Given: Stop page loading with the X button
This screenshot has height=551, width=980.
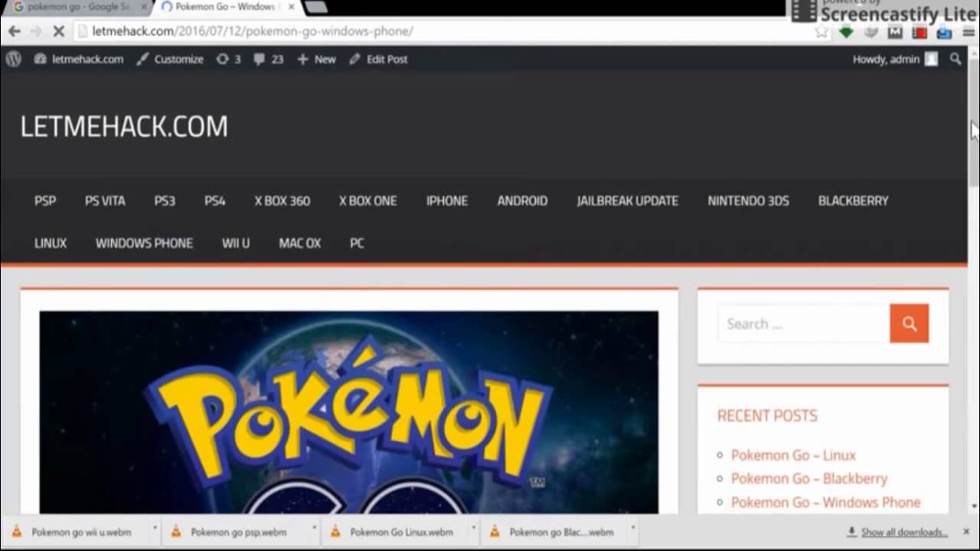Looking at the screenshot, I should (x=59, y=31).
